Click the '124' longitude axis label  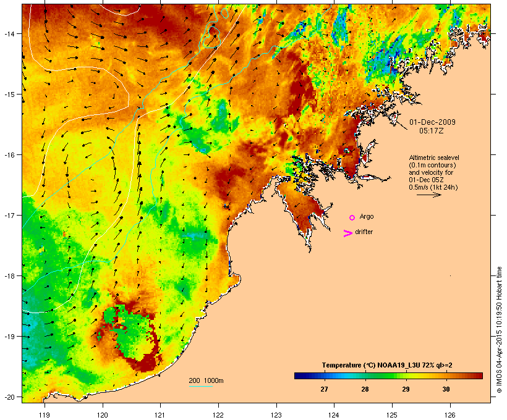(x=334, y=415)
